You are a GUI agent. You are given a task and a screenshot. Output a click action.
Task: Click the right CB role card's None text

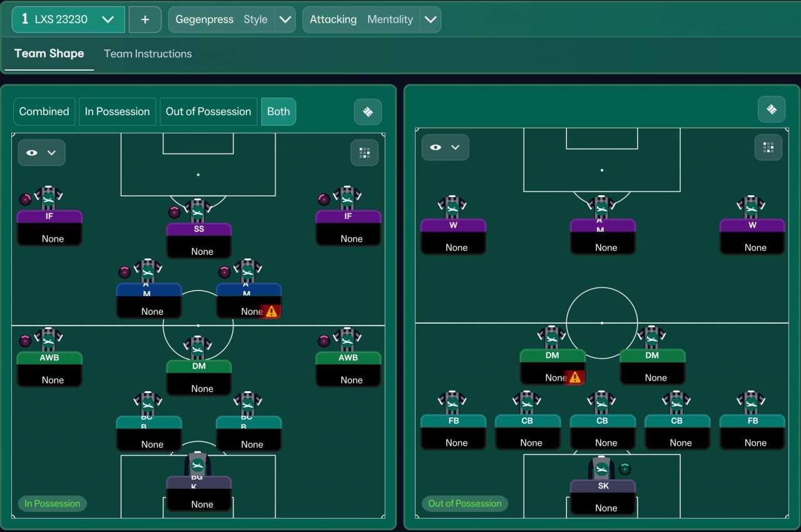click(x=681, y=442)
